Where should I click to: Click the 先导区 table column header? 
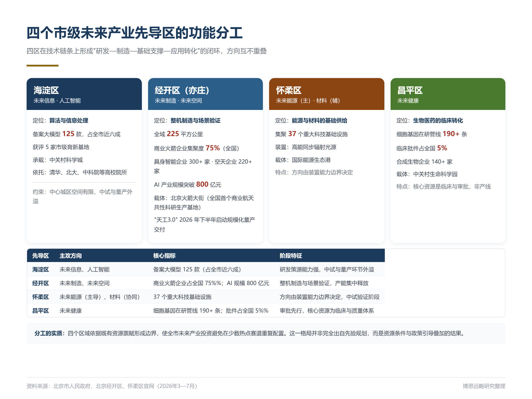click(41, 256)
